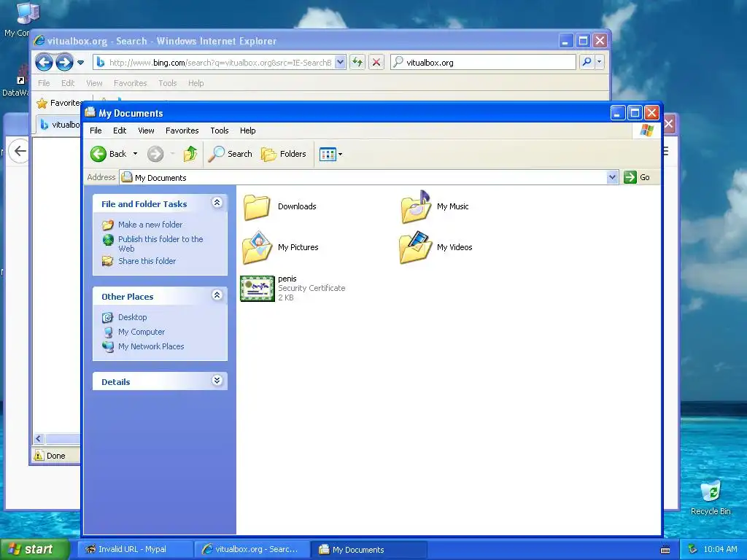The height and width of the screenshot is (560, 747).
Task: Open IE recent pages dropdown arrow
Action: click(80, 63)
